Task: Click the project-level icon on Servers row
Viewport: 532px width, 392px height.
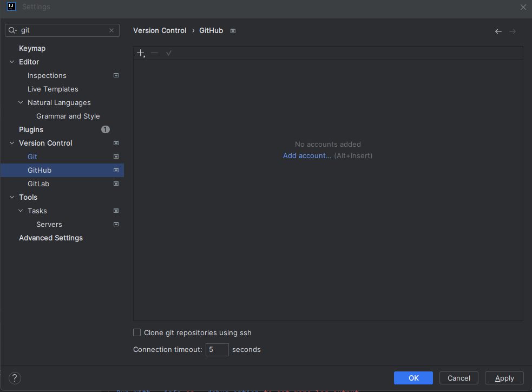Action: coord(116,224)
